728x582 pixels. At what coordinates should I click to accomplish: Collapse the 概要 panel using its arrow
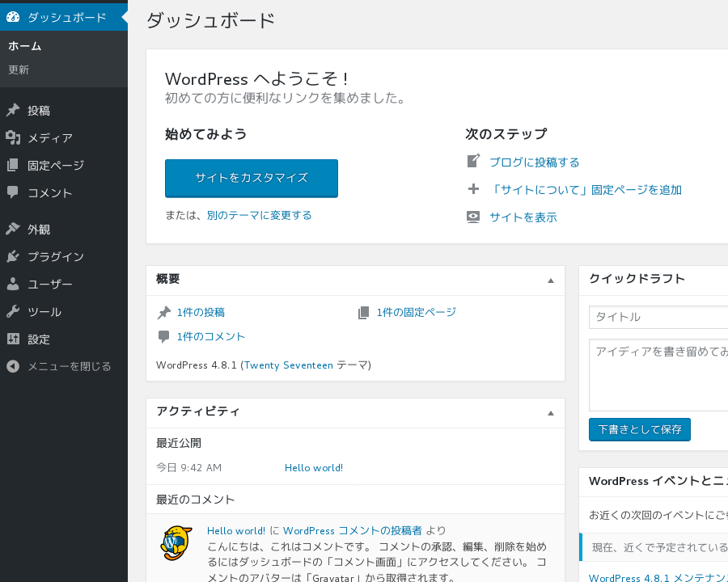coord(551,280)
